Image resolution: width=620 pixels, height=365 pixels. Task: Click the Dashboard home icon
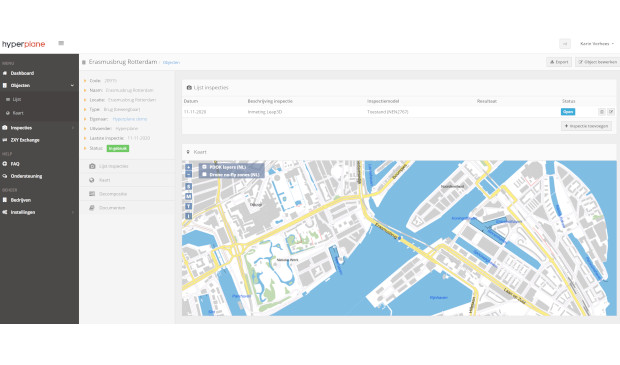click(x=5, y=73)
